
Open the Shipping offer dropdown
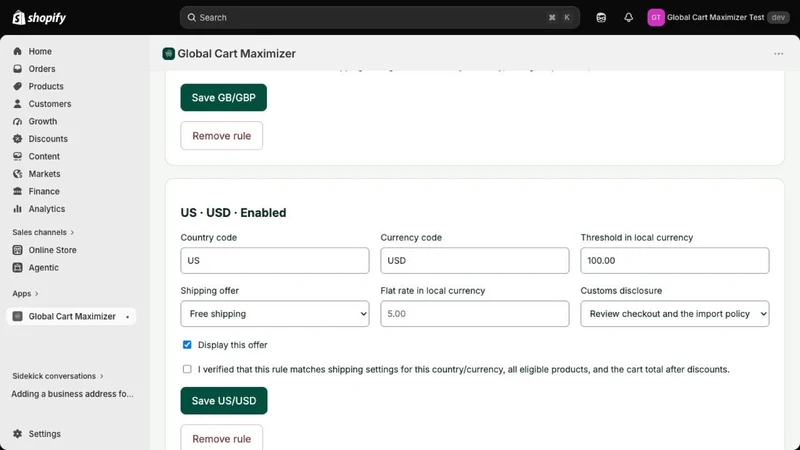pos(274,314)
